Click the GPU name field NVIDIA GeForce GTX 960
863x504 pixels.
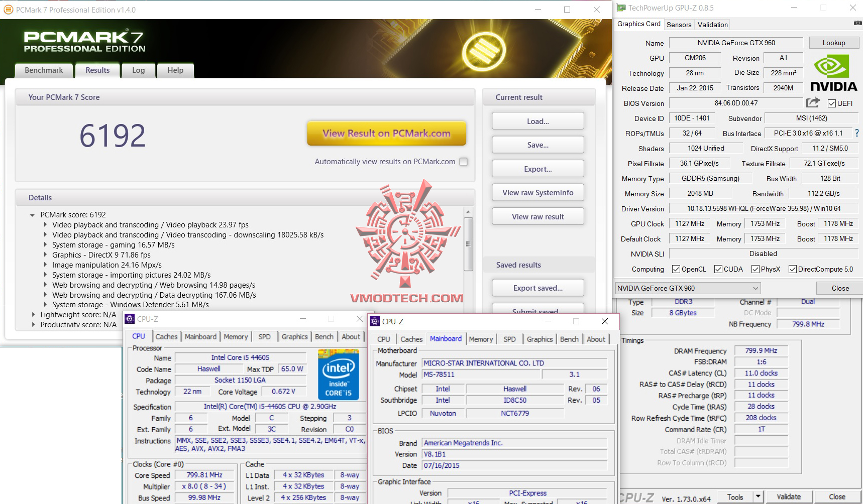736,43
